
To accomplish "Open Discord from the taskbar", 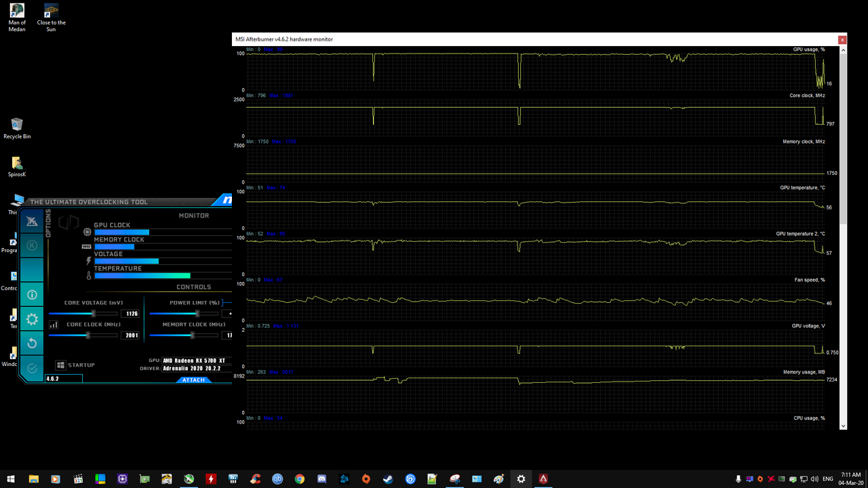I will (x=321, y=479).
